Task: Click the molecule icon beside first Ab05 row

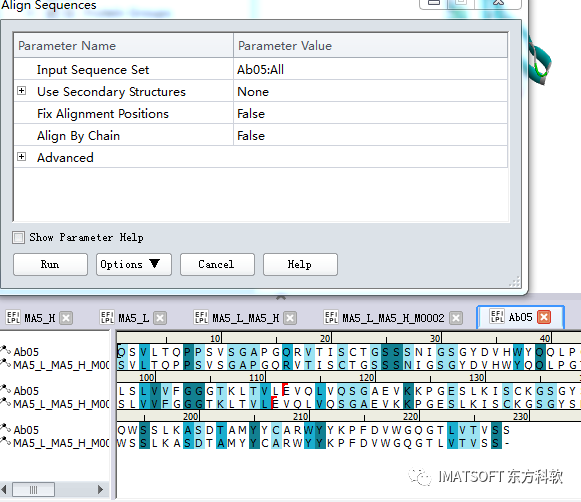Action: pyautogui.click(x=5, y=350)
